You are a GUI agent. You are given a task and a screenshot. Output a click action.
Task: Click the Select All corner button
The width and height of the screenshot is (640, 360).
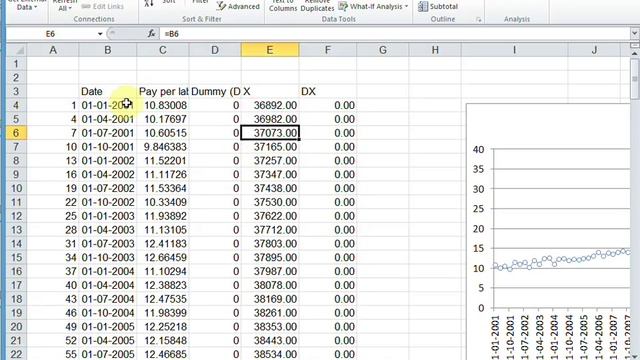tap(16, 50)
